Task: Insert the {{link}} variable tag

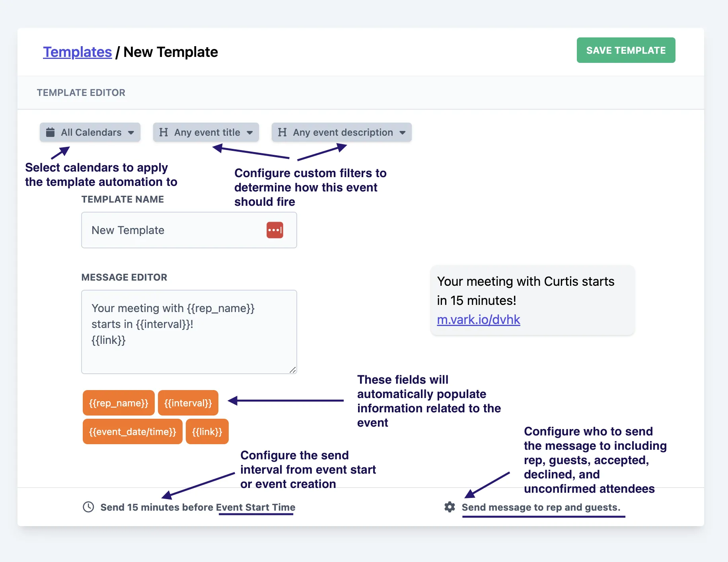Action: tap(207, 431)
